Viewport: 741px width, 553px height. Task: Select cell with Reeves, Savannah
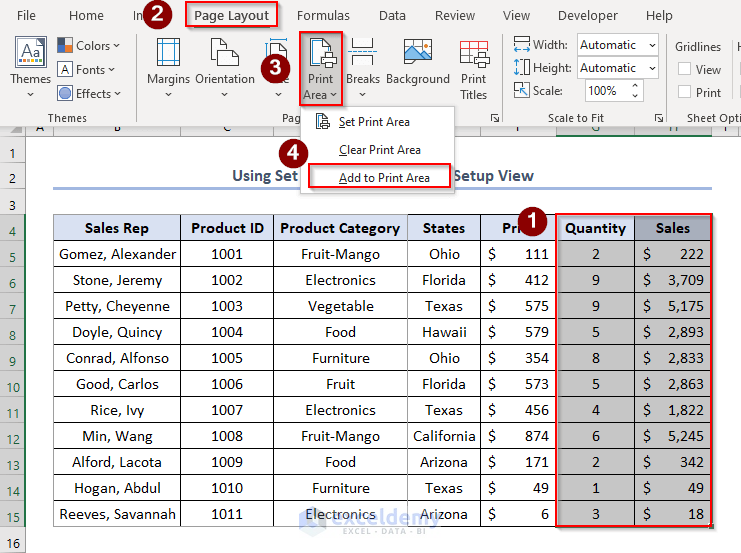[x=117, y=514]
